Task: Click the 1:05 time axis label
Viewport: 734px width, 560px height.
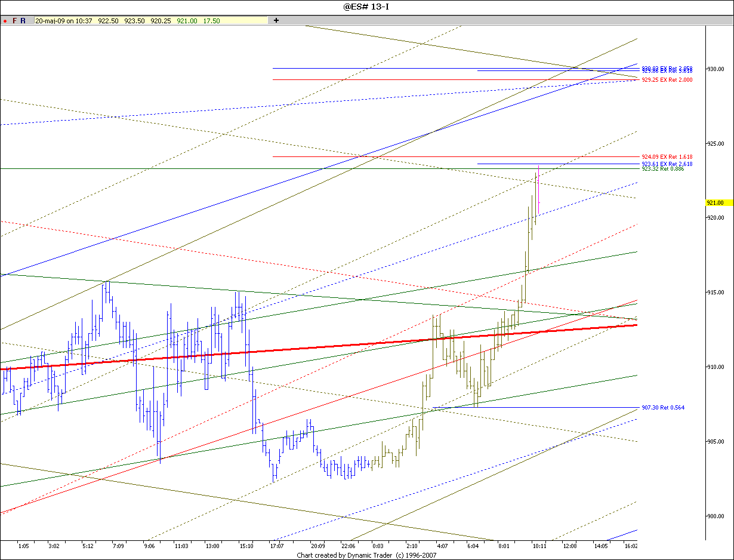Action: point(24,546)
